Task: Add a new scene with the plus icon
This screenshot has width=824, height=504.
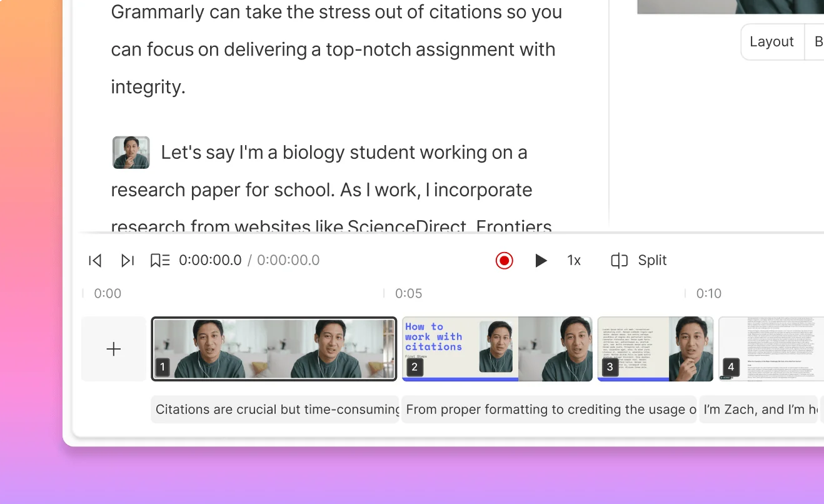Action: pyautogui.click(x=113, y=349)
